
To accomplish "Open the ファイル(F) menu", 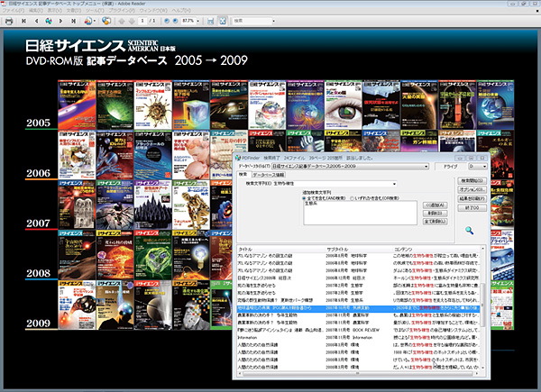I will point(13,11).
